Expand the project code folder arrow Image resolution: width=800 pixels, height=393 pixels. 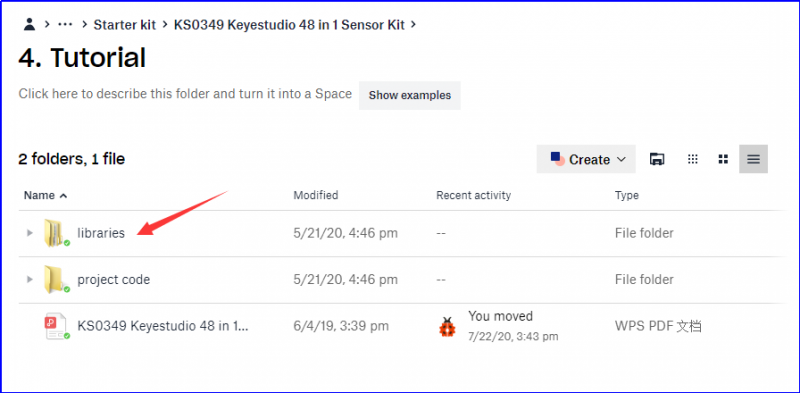30,280
